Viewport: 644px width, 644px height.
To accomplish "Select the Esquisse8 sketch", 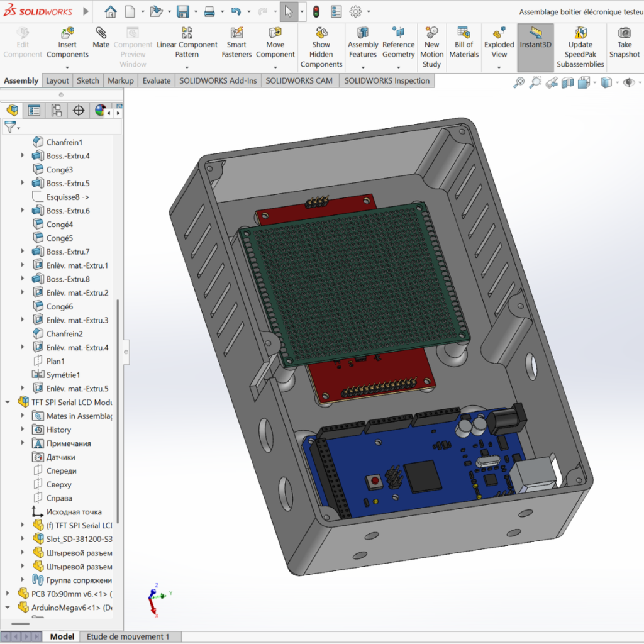I will [68, 197].
